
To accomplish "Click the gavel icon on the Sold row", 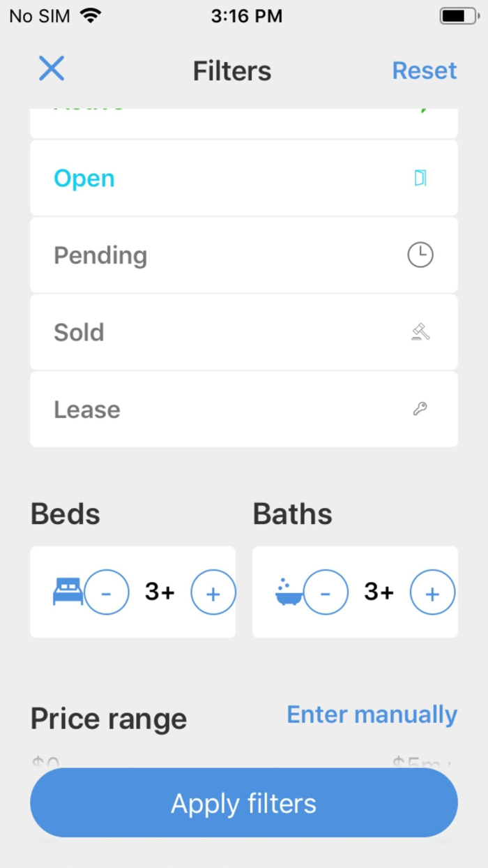I will pyautogui.click(x=420, y=332).
